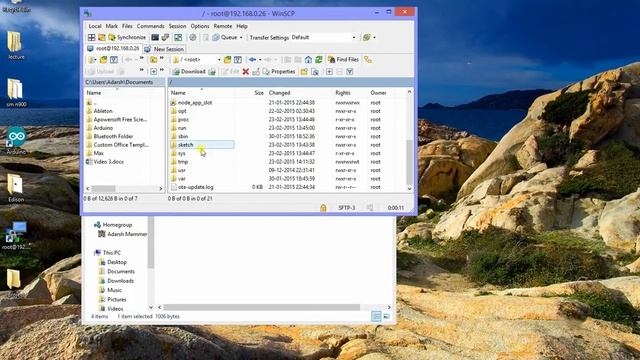Open session in PuTTY icon

pos(165,38)
